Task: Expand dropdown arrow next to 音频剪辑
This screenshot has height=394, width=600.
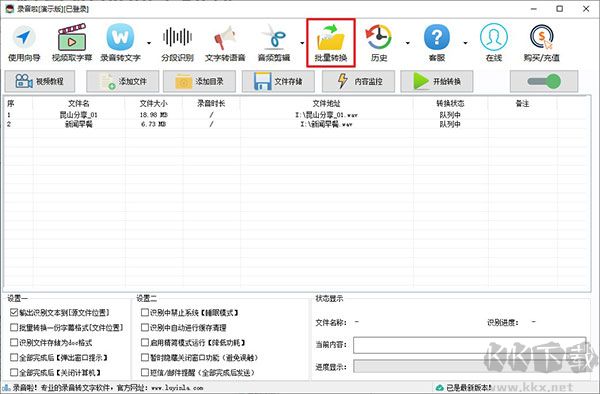Action: pos(302,43)
